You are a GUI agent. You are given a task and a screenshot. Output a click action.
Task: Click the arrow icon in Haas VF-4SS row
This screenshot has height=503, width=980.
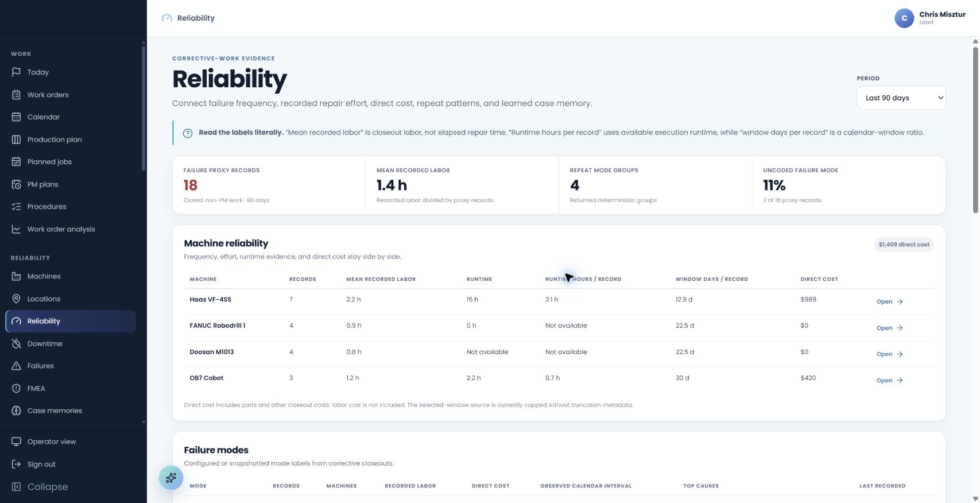pos(900,301)
